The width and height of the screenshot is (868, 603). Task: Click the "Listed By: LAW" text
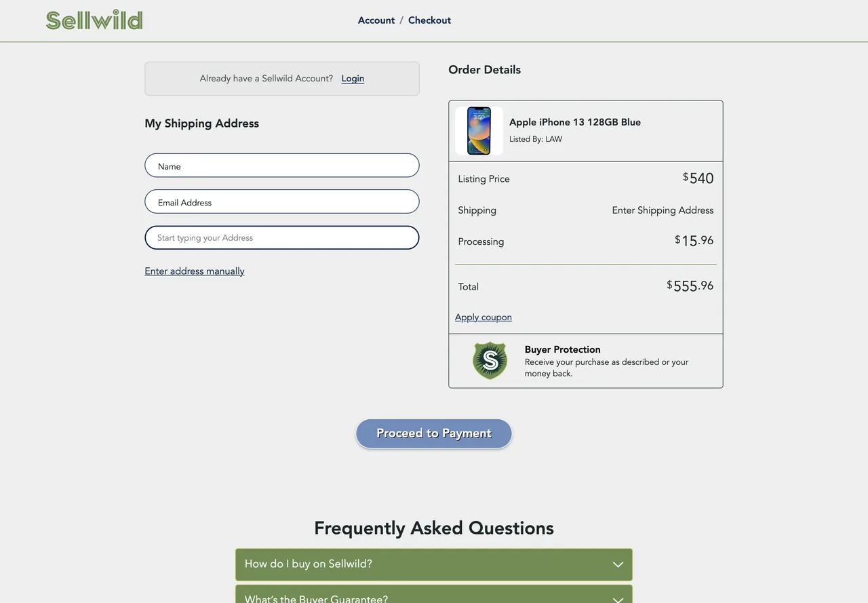point(536,139)
